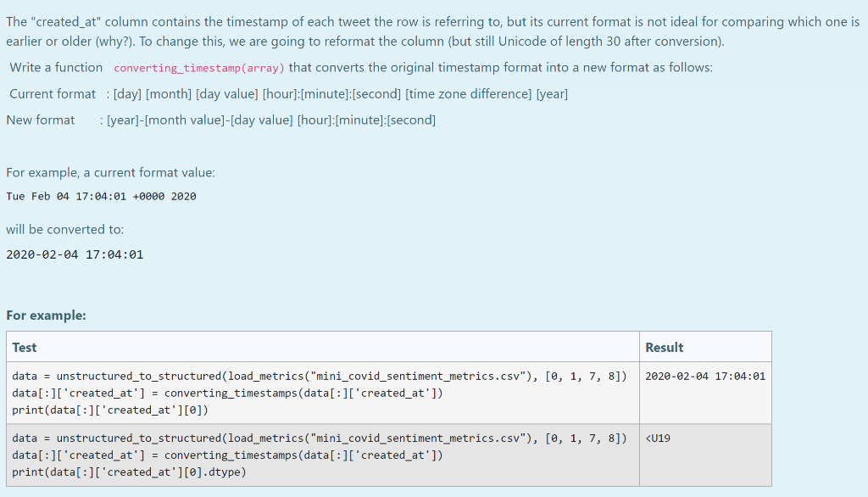Click the Result column header
Screen dimensions: 868x497
(665, 348)
